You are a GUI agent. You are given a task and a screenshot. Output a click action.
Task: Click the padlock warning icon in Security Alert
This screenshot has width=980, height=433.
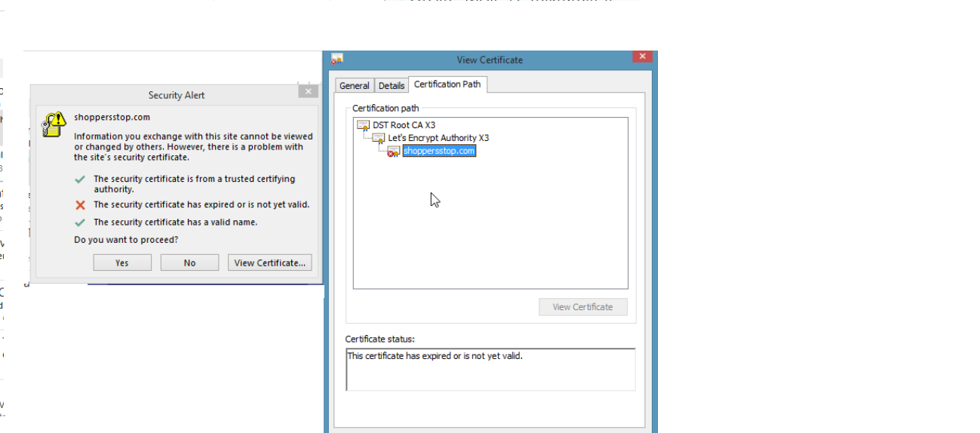[54, 124]
